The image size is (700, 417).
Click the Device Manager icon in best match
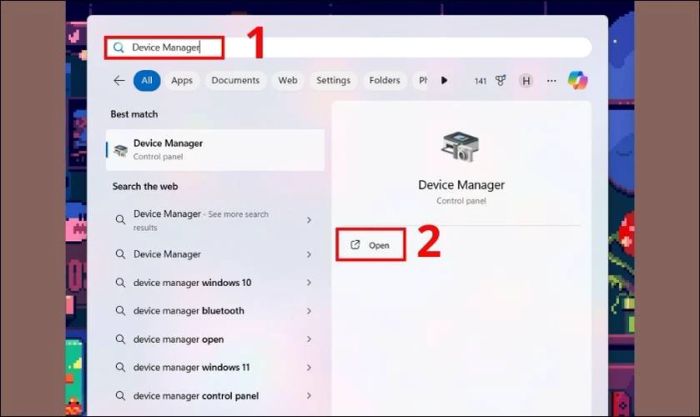point(120,150)
